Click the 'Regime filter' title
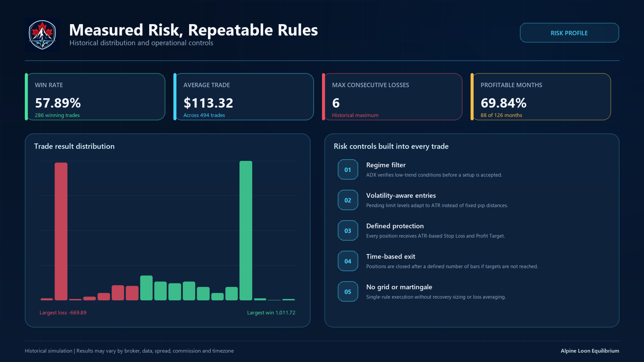The image size is (644, 362). click(x=386, y=165)
